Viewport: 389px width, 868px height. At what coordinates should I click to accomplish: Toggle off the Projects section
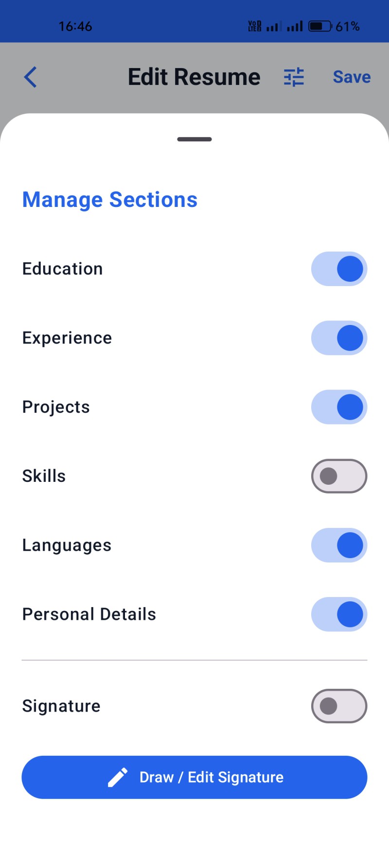click(x=339, y=407)
